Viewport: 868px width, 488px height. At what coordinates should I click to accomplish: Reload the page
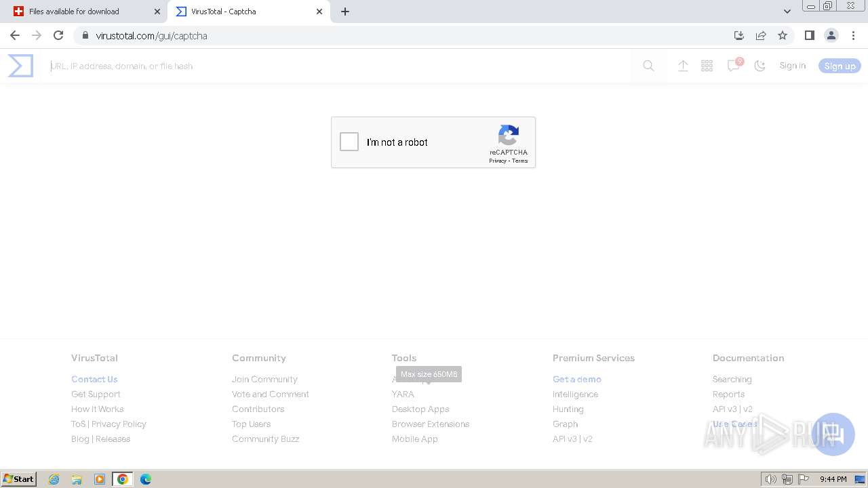(x=58, y=35)
